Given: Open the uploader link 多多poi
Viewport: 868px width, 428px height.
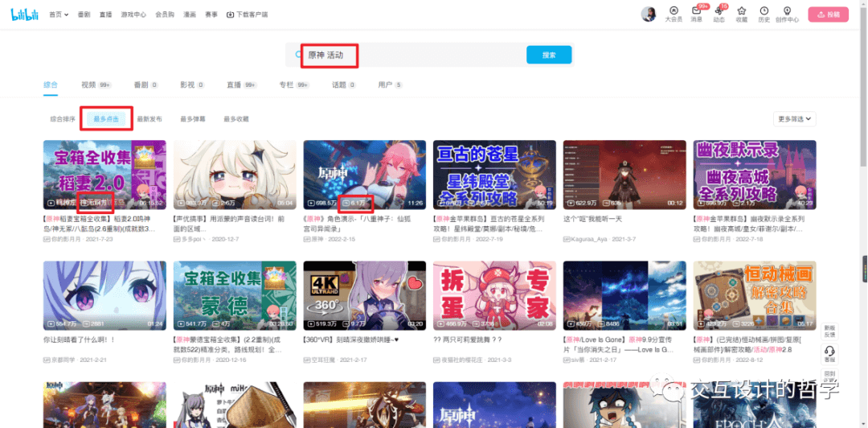Looking at the screenshot, I should pyautogui.click(x=194, y=239).
